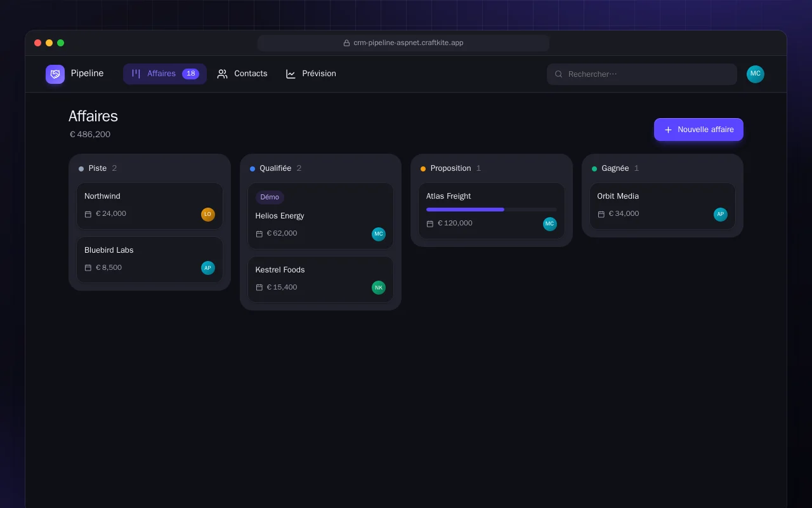Image resolution: width=812 pixels, height=508 pixels.
Task: Open the MC user avatar in header
Action: pyautogui.click(x=756, y=74)
